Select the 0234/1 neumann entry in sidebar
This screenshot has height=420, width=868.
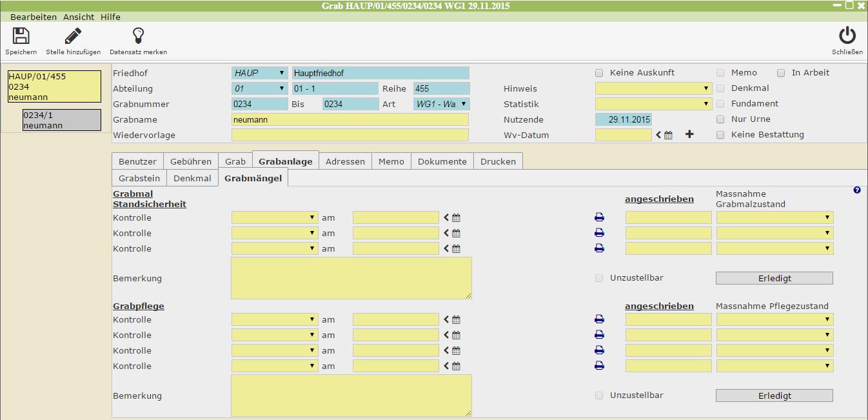(x=62, y=120)
